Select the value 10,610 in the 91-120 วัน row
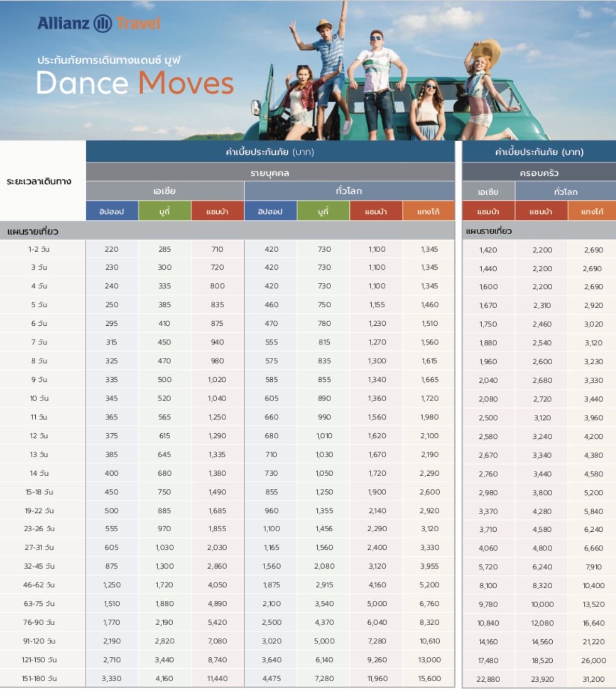This screenshot has height=690, width=616. tap(429, 641)
